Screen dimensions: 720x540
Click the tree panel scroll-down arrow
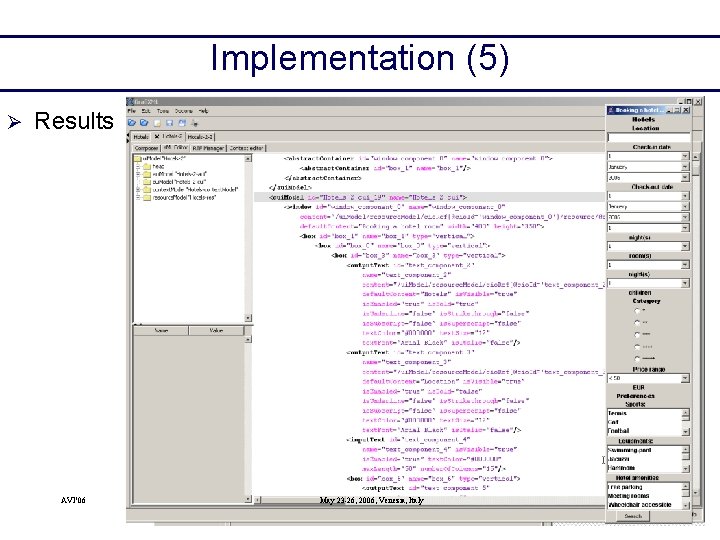[x=248, y=318]
